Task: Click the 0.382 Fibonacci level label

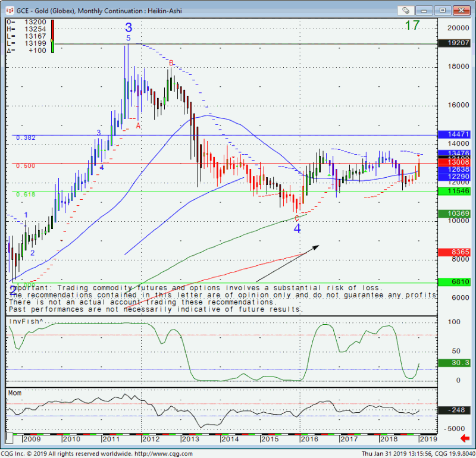Action: point(26,137)
